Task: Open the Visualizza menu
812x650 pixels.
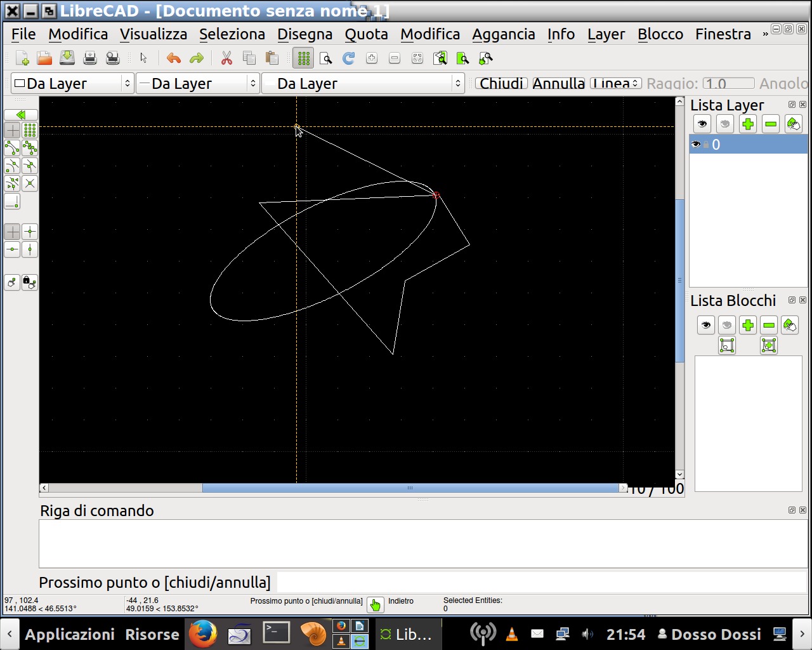Action: 154,34
